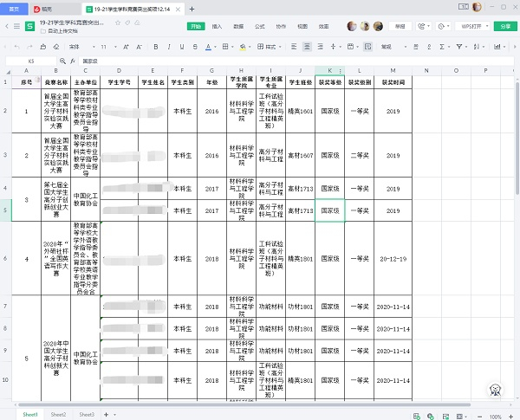Viewport: 520px width, 420px height.
Task: Click the AutoSum sigma icon
Action: [442, 47]
